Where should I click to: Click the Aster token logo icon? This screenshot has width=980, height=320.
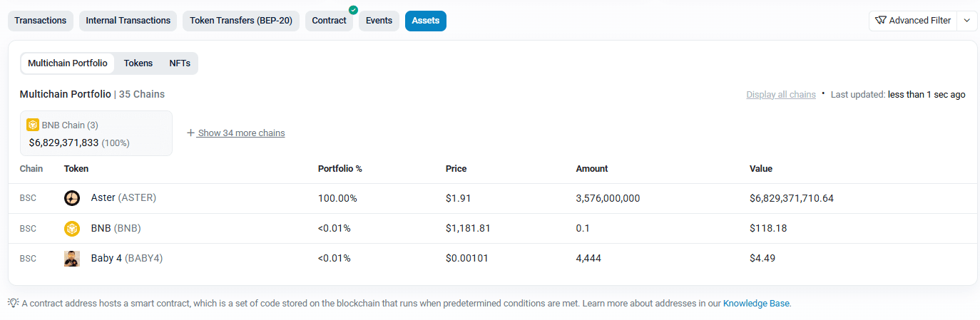[72, 198]
